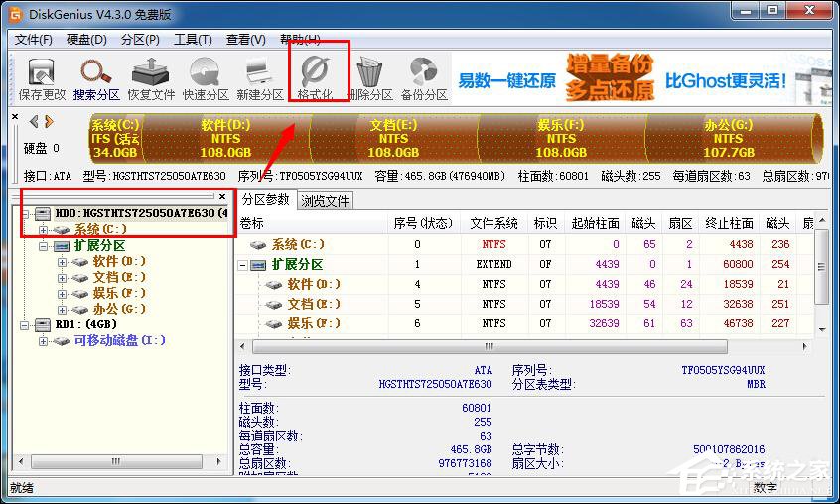The image size is (840, 504).
Task: Open the Tools (工具) menu
Action: pos(193,39)
